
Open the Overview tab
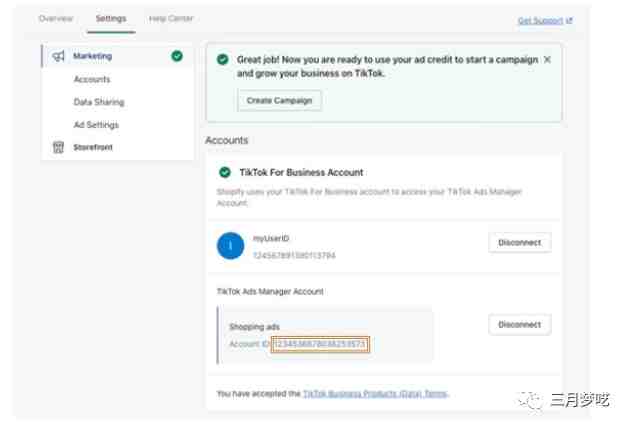[x=56, y=19]
